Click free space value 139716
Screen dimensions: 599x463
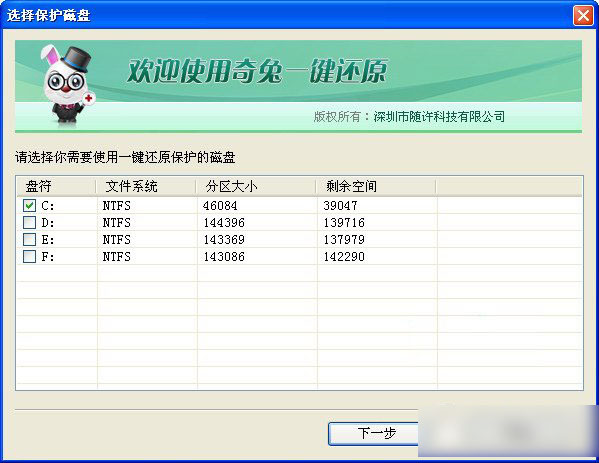pyautogui.click(x=344, y=223)
